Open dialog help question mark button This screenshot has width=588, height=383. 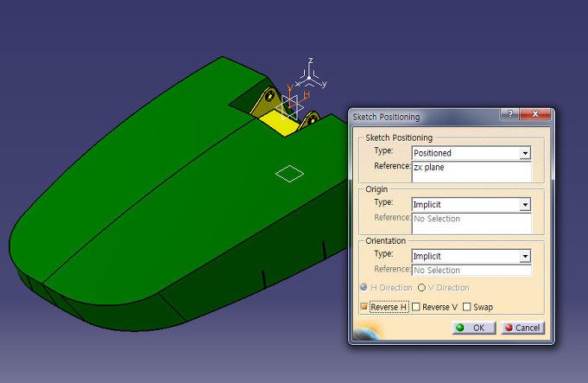[x=510, y=114]
